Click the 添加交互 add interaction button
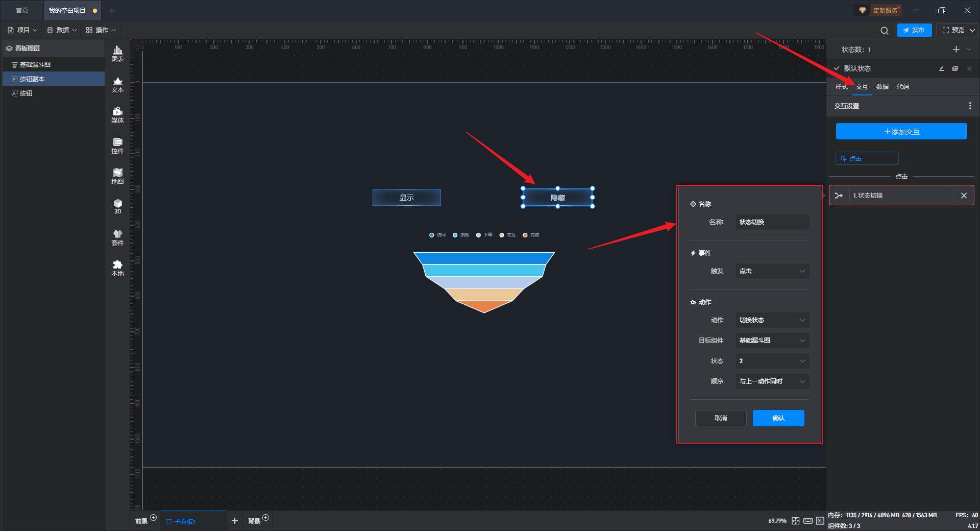 [901, 132]
